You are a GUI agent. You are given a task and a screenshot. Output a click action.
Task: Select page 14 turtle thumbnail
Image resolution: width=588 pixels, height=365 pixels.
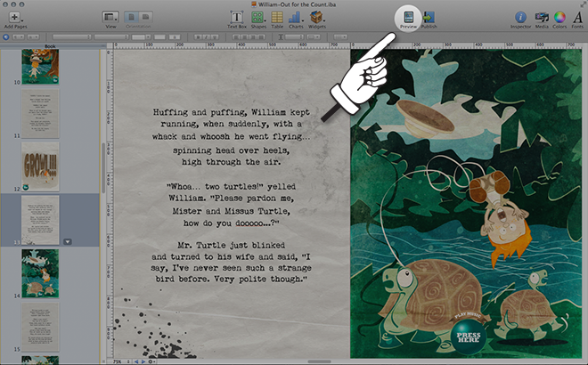40,273
